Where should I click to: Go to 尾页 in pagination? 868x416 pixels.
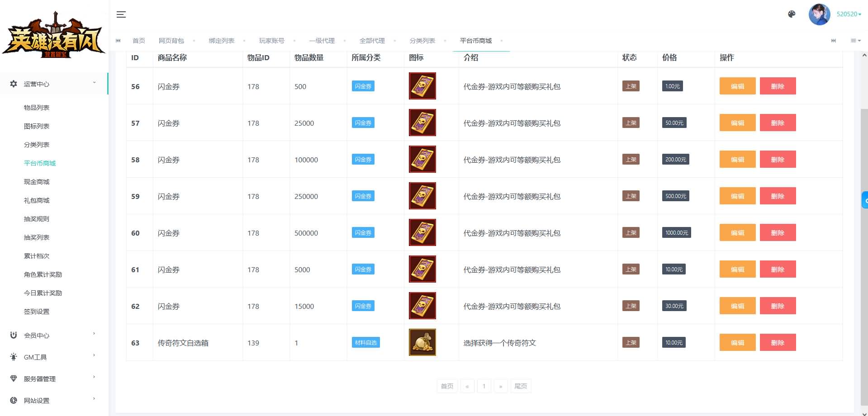[x=521, y=386]
